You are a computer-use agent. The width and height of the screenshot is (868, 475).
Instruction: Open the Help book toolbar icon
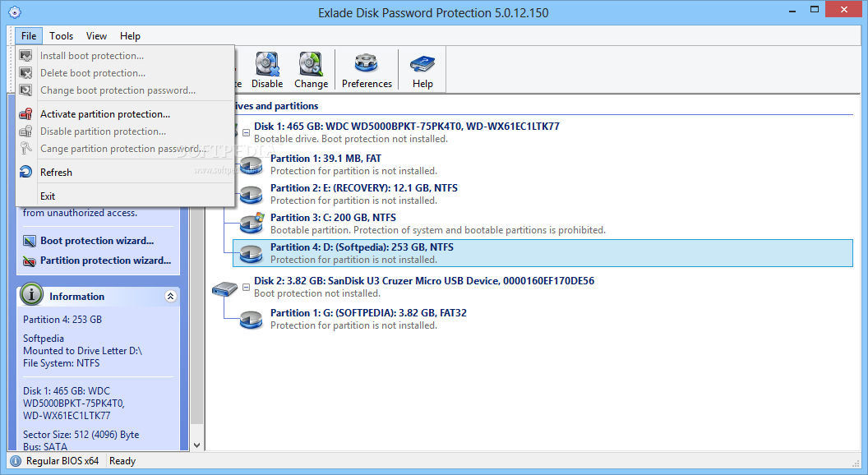click(422, 64)
